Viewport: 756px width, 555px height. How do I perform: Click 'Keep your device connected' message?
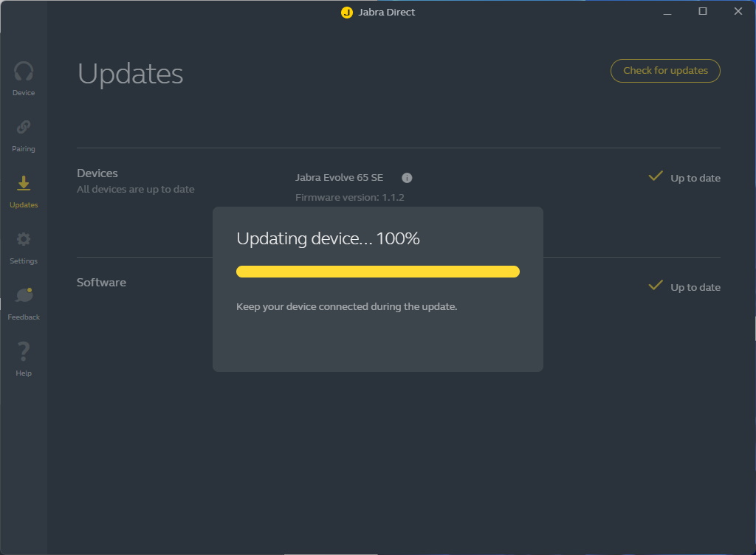tap(347, 307)
